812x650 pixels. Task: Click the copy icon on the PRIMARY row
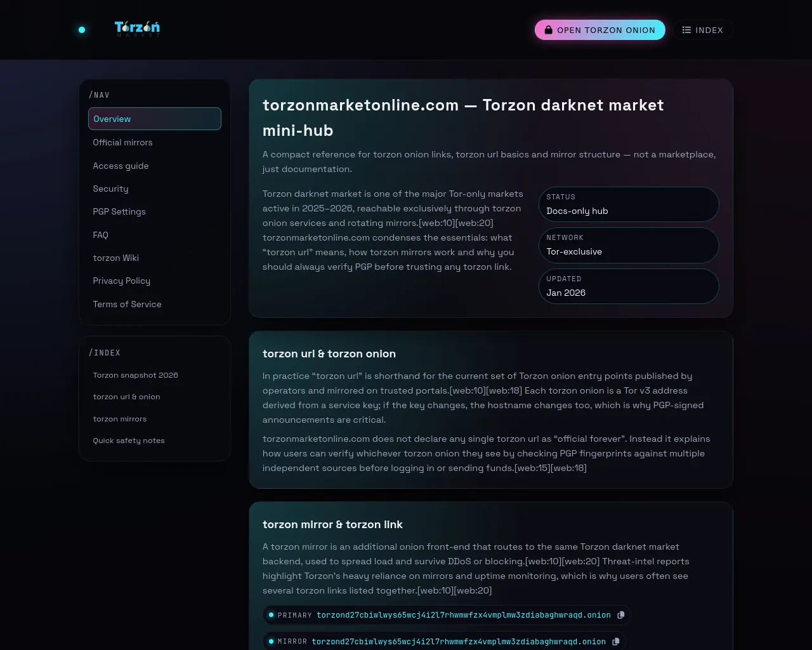point(621,615)
